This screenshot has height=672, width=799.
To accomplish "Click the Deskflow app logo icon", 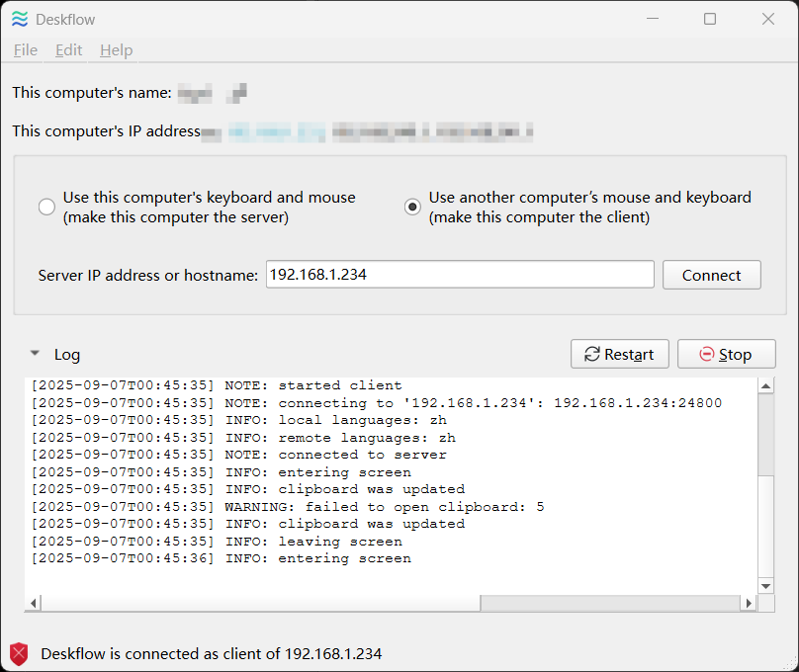I will 20,20.
